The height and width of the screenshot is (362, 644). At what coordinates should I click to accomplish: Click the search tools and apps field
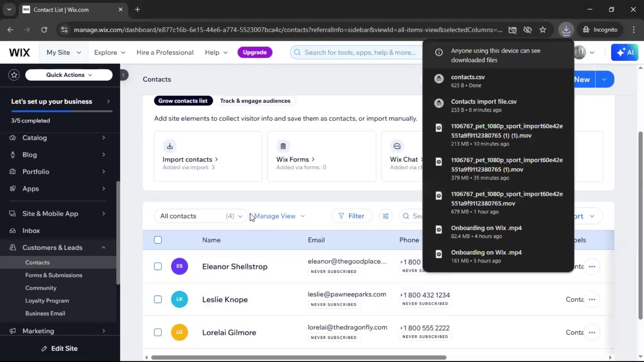(x=356, y=52)
